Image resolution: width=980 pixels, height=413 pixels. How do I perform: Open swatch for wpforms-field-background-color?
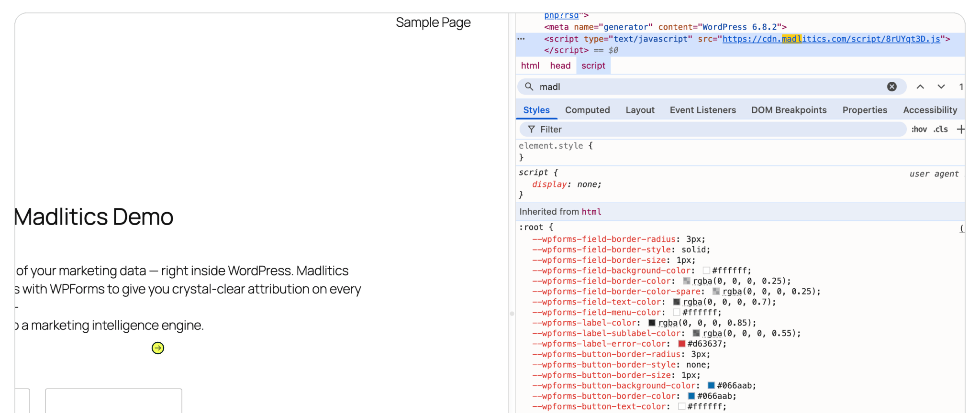(x=706, y=271)
